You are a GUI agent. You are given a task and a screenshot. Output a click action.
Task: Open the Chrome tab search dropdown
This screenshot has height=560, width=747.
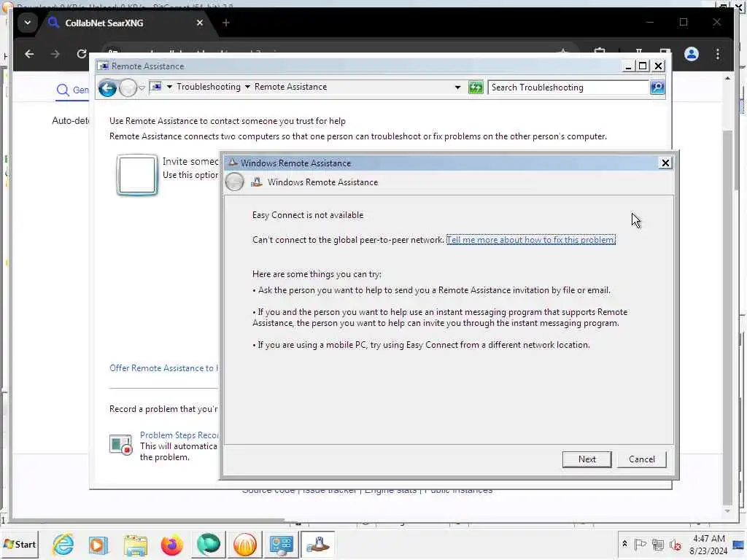(28, 23)
